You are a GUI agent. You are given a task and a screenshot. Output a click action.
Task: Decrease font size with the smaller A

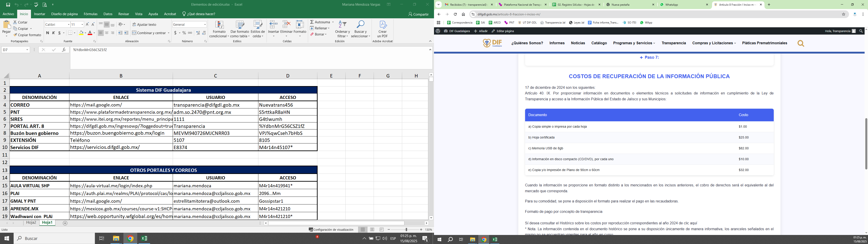coord(93,24)
